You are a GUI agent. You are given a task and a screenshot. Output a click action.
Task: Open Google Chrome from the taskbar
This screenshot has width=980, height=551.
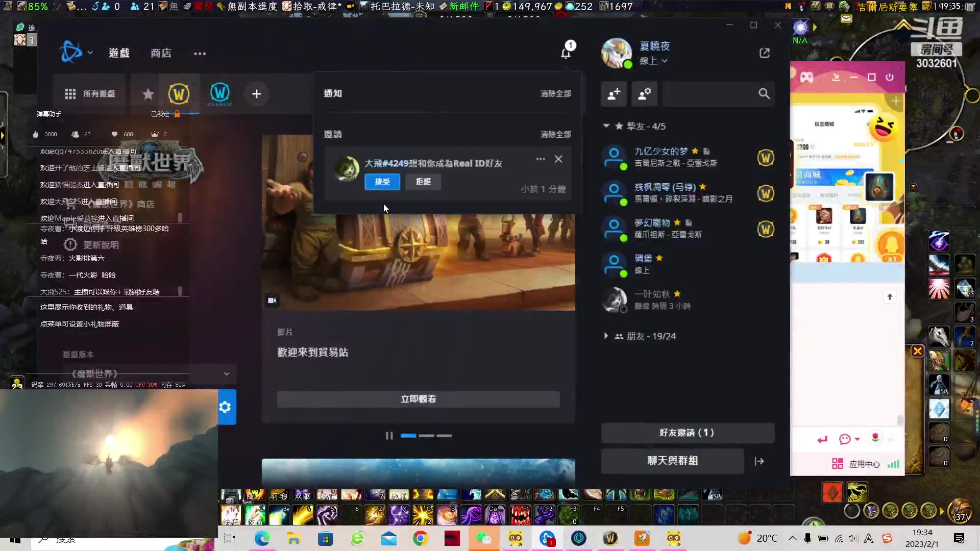point(420,538)
